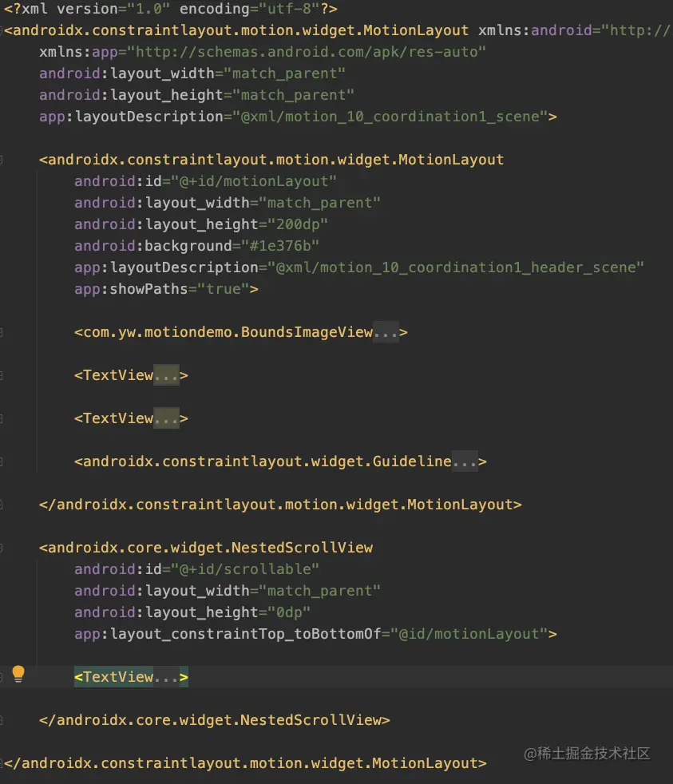Screen dimensions: 673x784
Task: Click the res-auto schema URL string
Action: [x=307, y=52]
